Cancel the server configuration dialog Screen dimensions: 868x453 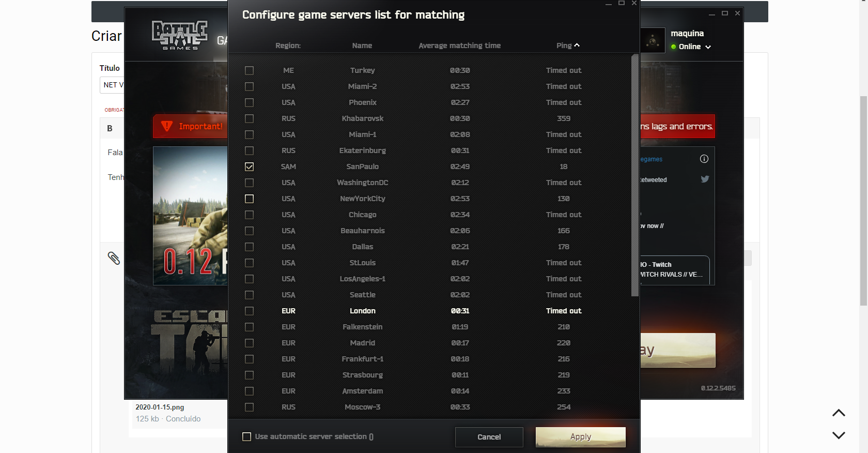coord(489,437)
